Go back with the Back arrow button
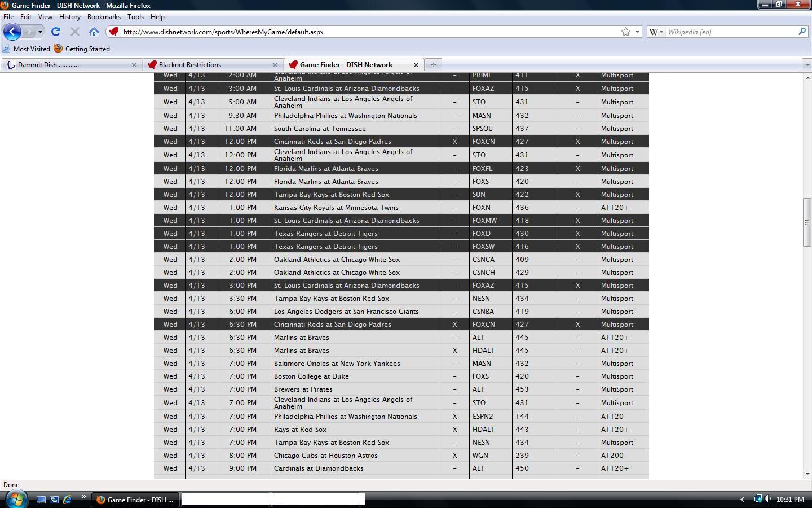 pos(12,32)
